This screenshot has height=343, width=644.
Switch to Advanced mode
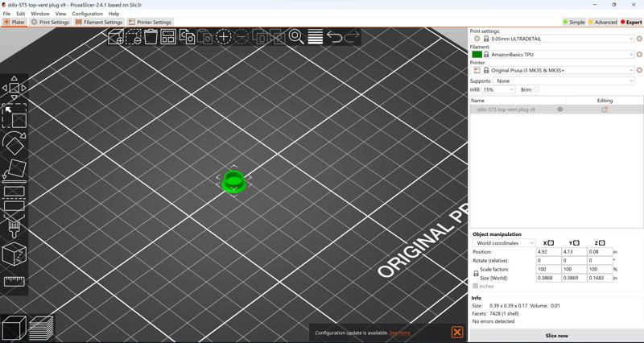(x=602, y=23)
